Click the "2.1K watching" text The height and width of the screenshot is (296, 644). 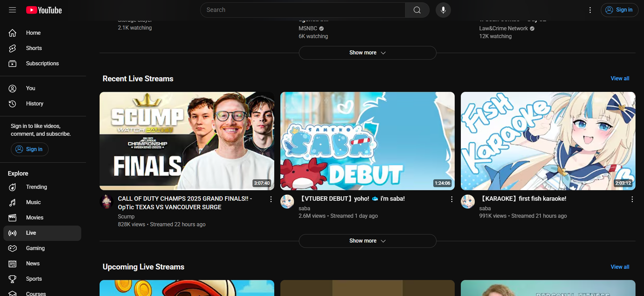pos(135,28)
